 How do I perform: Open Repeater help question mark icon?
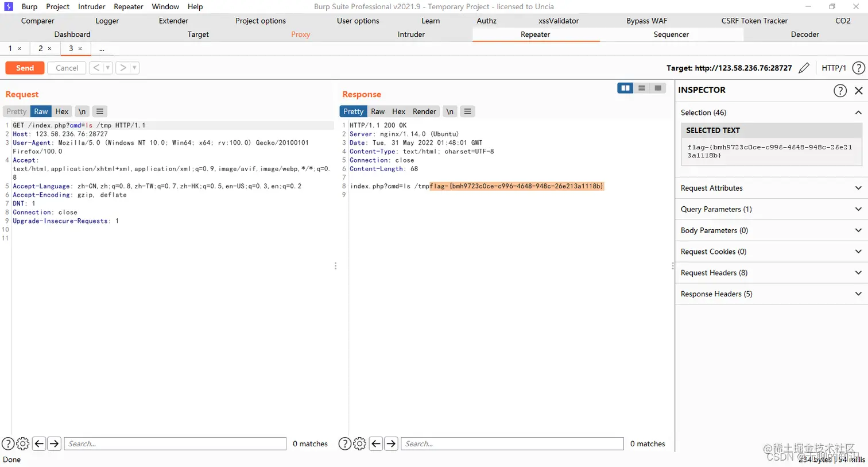[x=858, y=68]
